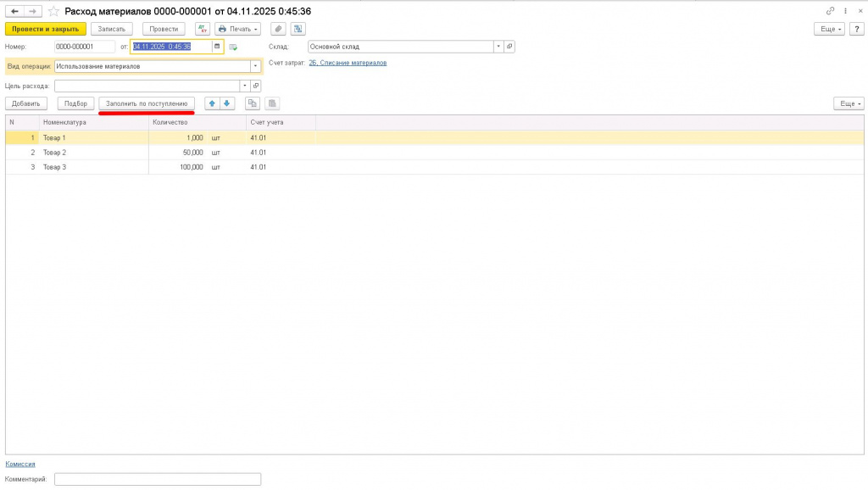Select Товар 2 cell
Screen dimensions: 868x490
[x=94, y=153]
